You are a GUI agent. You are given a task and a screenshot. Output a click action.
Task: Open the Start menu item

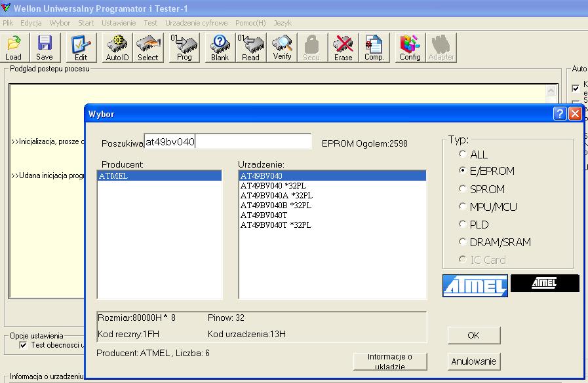point(86,23)
